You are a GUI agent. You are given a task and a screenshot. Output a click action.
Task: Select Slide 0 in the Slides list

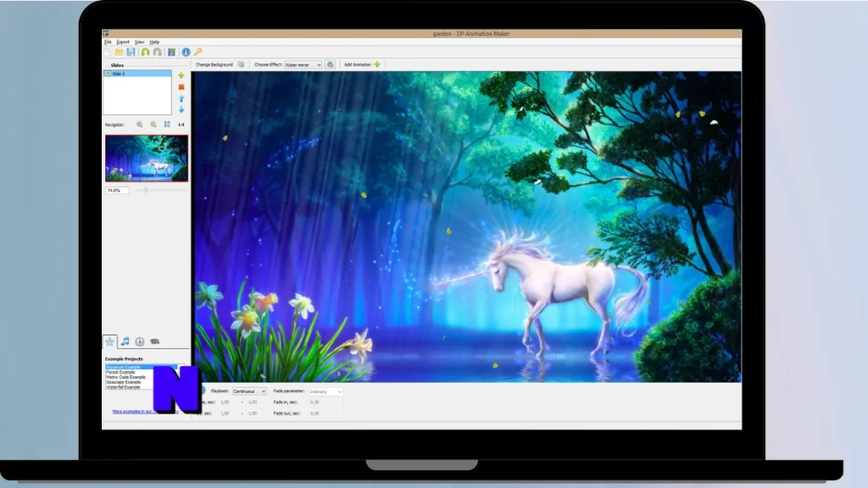click(137, 74)
